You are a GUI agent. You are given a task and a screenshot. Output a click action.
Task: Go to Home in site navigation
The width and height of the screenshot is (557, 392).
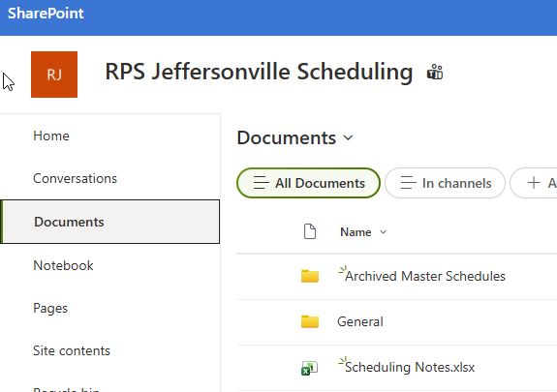tap(51, 136)
